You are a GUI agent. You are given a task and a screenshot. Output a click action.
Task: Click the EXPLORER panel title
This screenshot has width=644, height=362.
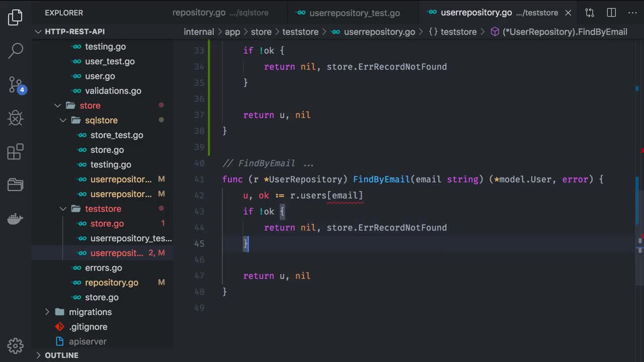point(64,13)
